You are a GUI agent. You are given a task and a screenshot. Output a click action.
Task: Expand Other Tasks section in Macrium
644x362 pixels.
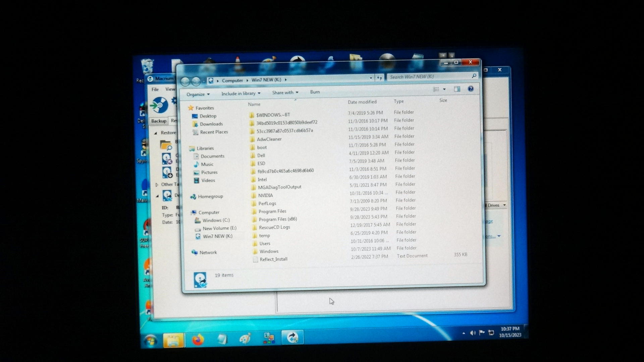tap(157, 185)
